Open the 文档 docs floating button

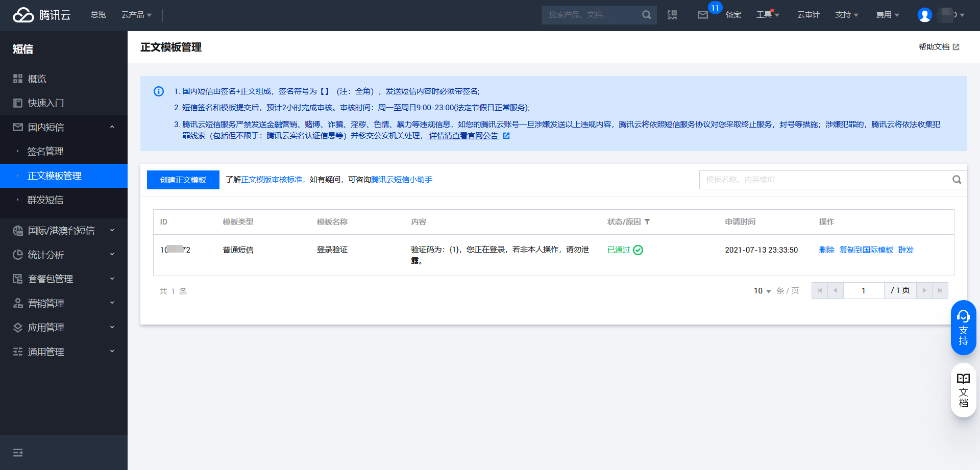pos(963,390)
